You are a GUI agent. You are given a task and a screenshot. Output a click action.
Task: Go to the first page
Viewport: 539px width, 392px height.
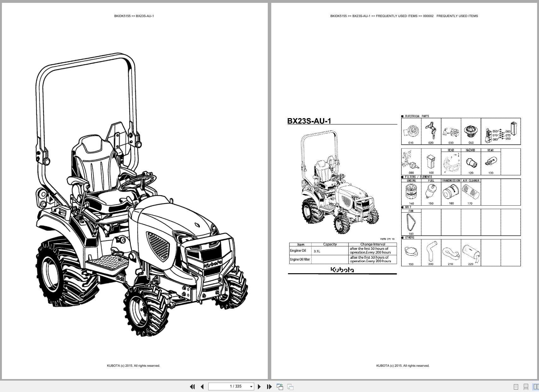192,387
